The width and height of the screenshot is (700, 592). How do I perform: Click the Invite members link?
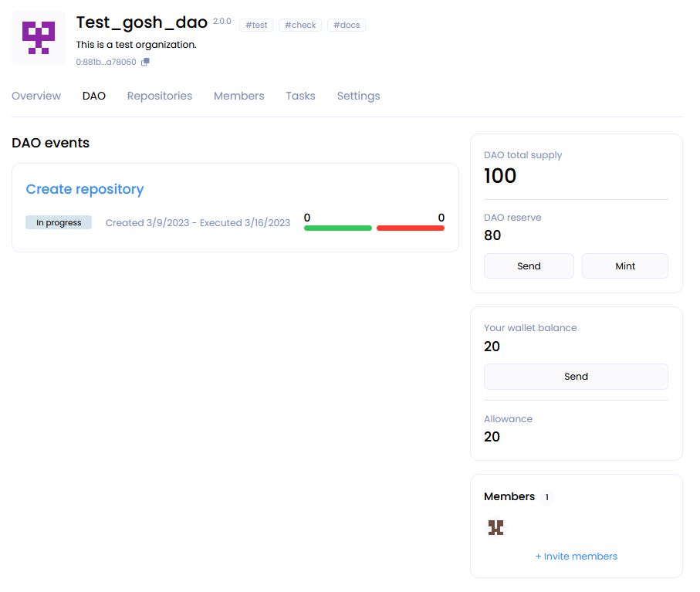(576, 556)
